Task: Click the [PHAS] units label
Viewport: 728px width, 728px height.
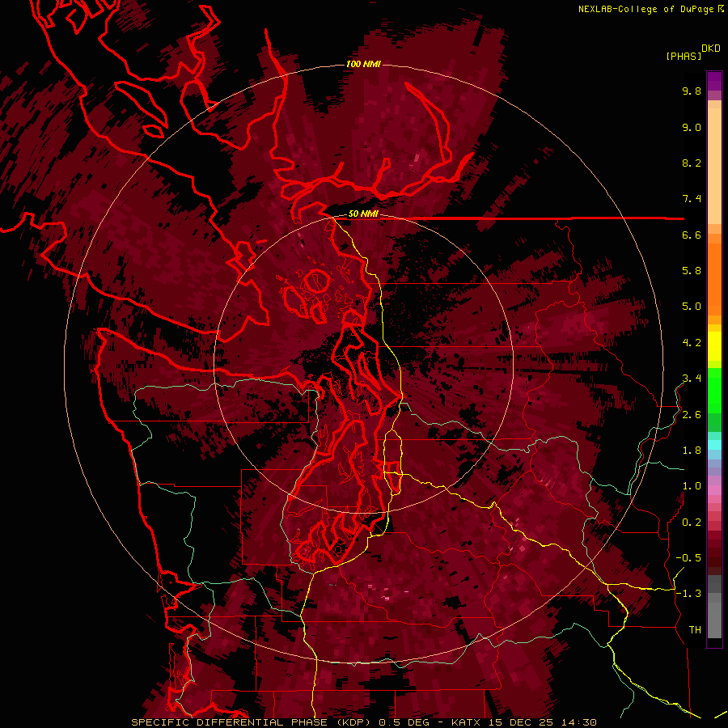Action: pos(684,56)
